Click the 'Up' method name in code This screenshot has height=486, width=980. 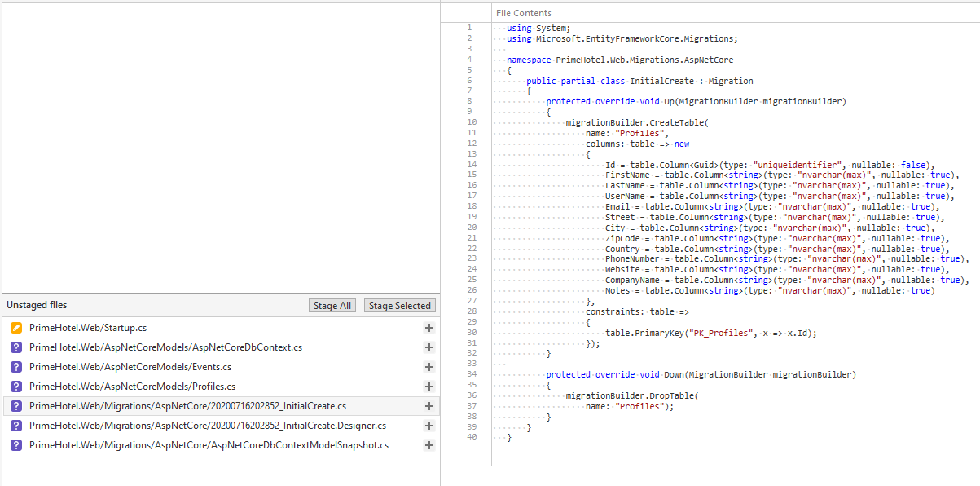(x=669, y=102)
